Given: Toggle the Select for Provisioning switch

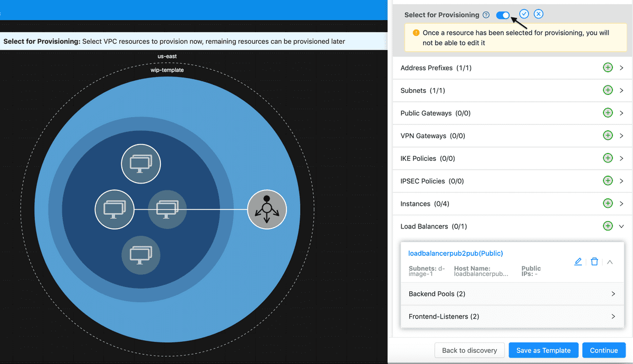Looking at the screenshot, I should pyautogui.click(x=503, y=15).
